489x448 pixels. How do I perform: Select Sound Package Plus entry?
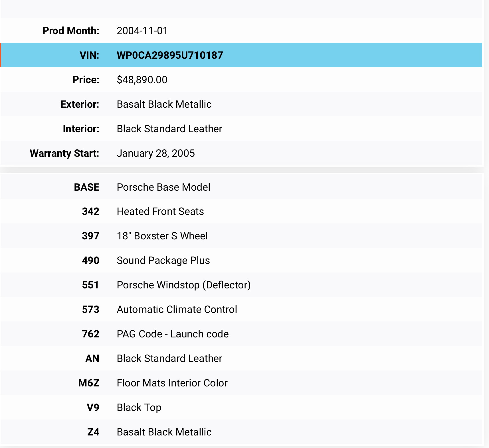[163, 260]
